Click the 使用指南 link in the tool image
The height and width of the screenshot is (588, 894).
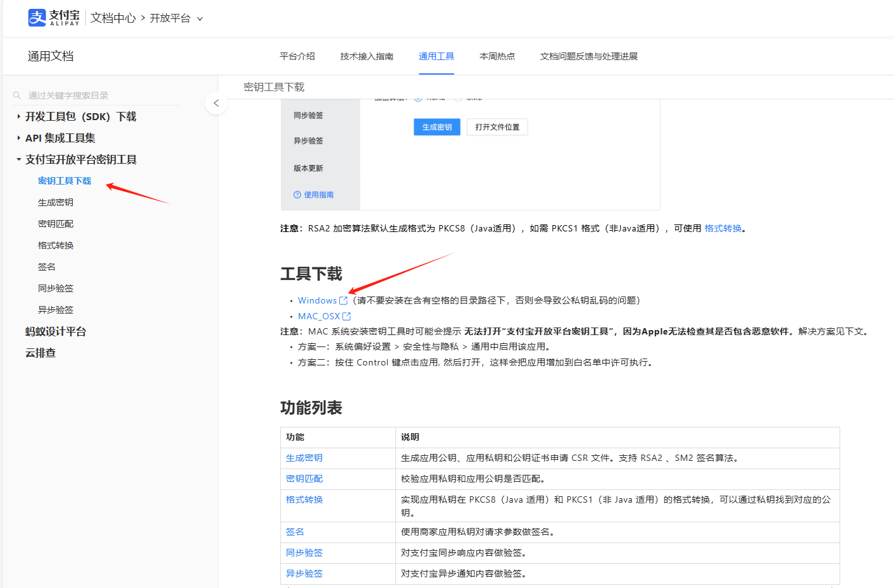coord(319,195)
